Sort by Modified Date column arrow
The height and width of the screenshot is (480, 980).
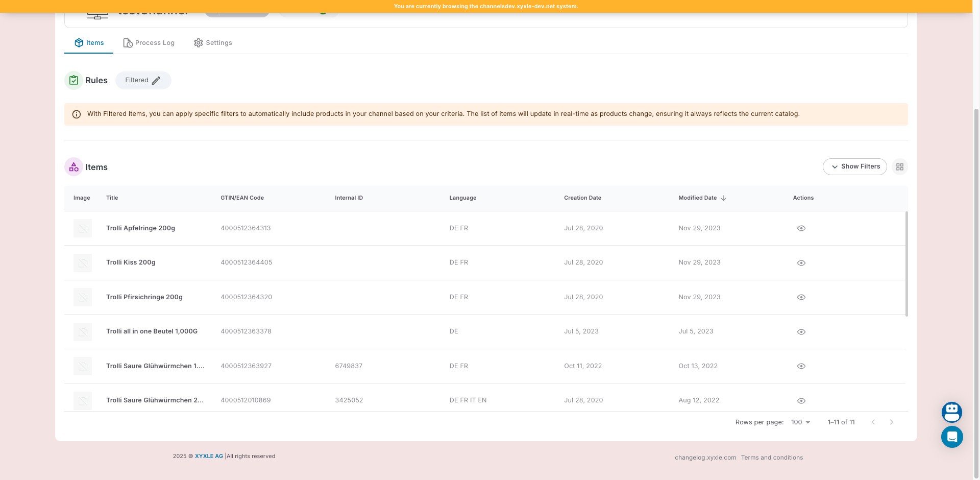[723, 198]
